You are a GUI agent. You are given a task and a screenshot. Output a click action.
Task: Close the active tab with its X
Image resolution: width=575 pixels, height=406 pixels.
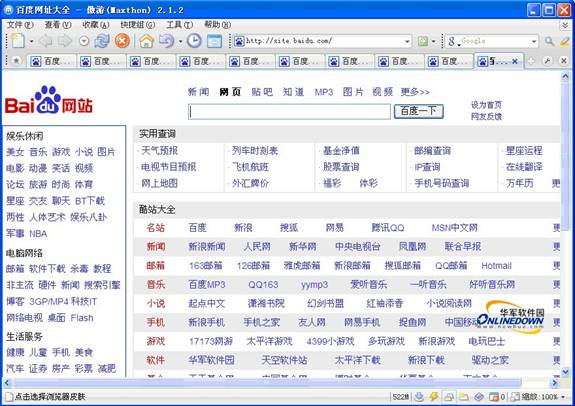click(x=515, y=61)
